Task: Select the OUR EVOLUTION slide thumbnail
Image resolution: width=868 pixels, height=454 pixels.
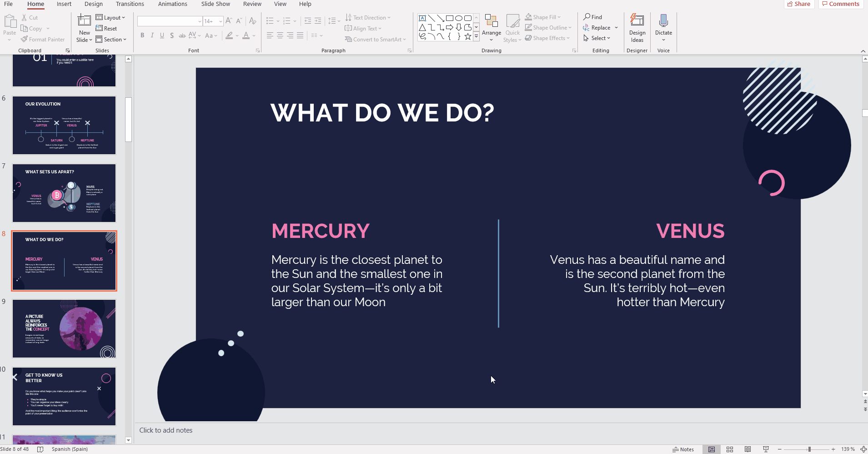Action: 64,125
